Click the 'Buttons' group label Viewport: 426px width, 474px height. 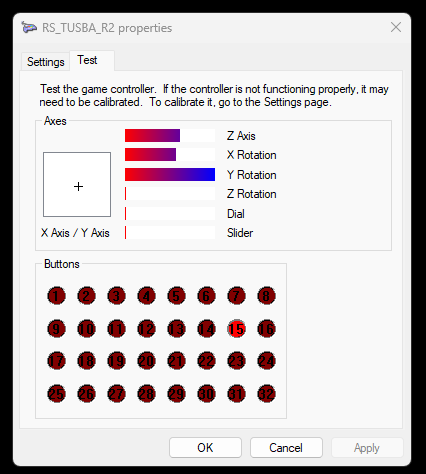(x=62, y=264)
